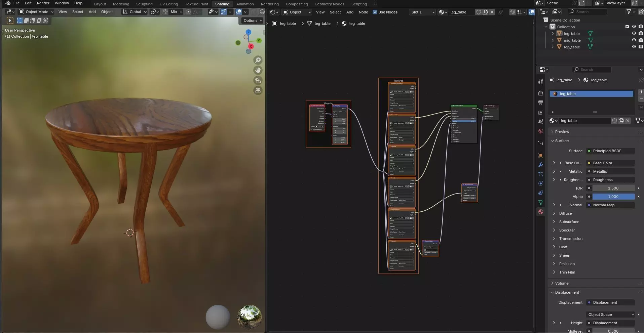Switch to the Geometry Nodes workspace tab

click(x=329, y=4)
